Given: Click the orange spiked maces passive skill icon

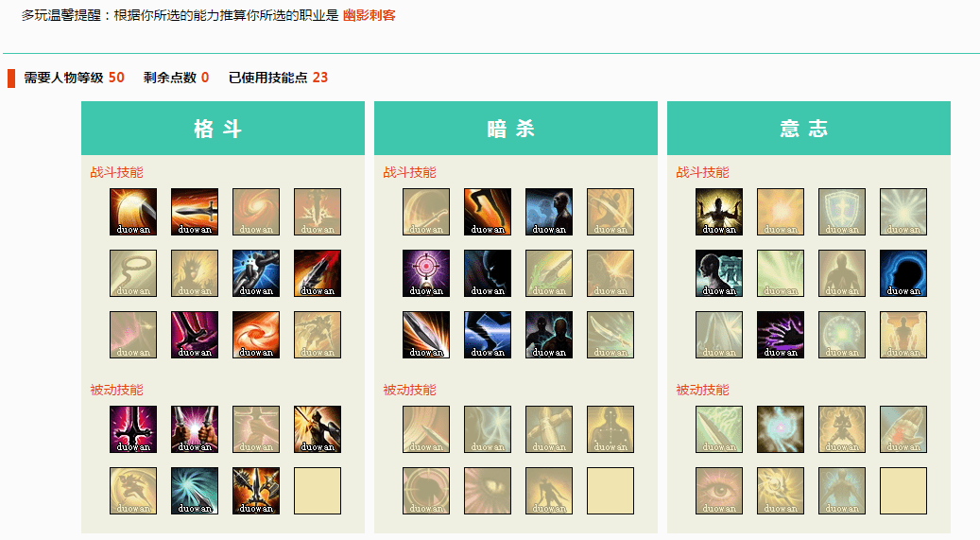Looking at the screenshot, I should [256, 491].
